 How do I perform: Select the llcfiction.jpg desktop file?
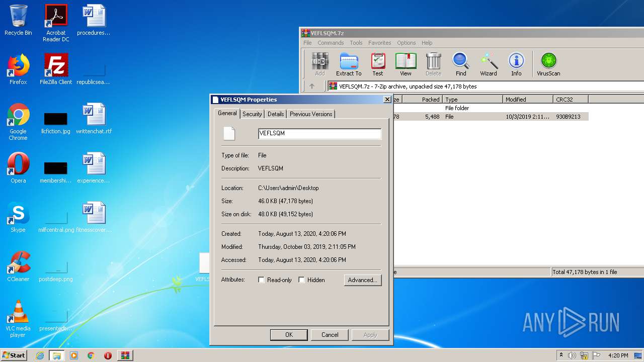(x=56, y=123)
